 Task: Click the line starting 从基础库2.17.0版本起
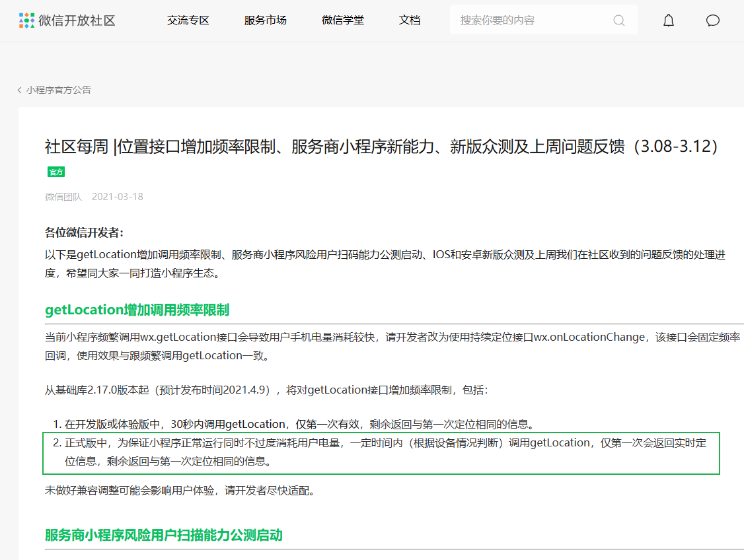pyautogui.click(x=266, y=390)
